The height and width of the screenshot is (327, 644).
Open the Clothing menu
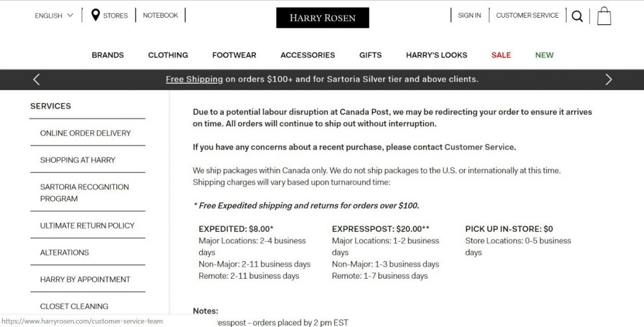[168, 55]
